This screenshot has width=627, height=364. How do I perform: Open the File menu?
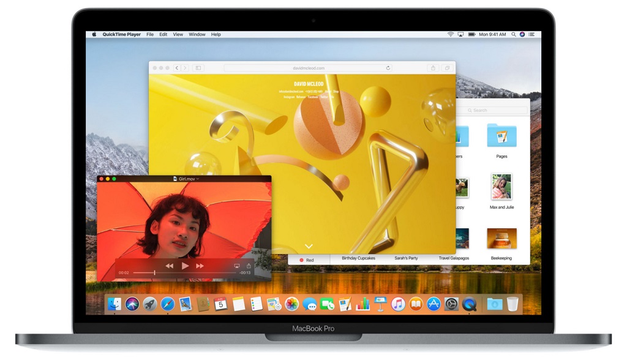point(150,34)
